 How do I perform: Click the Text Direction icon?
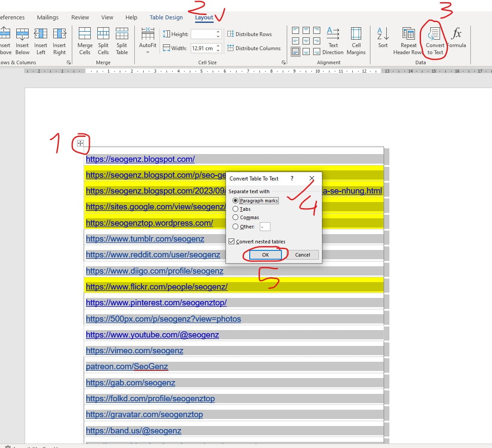click(x=333, y=41)
